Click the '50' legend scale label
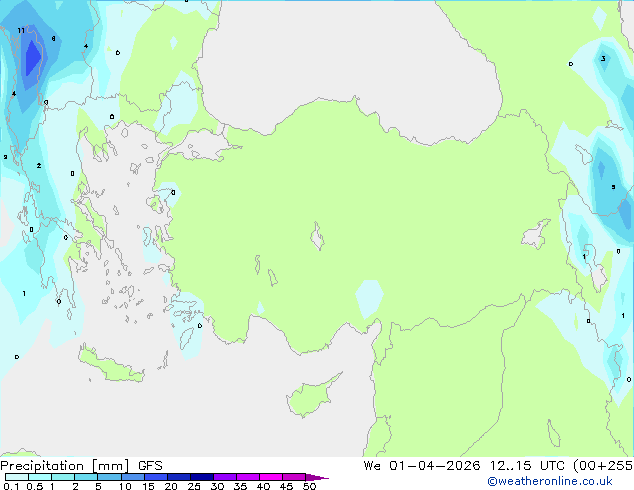Viewport: 634px width, 490px height. point(309,486)
